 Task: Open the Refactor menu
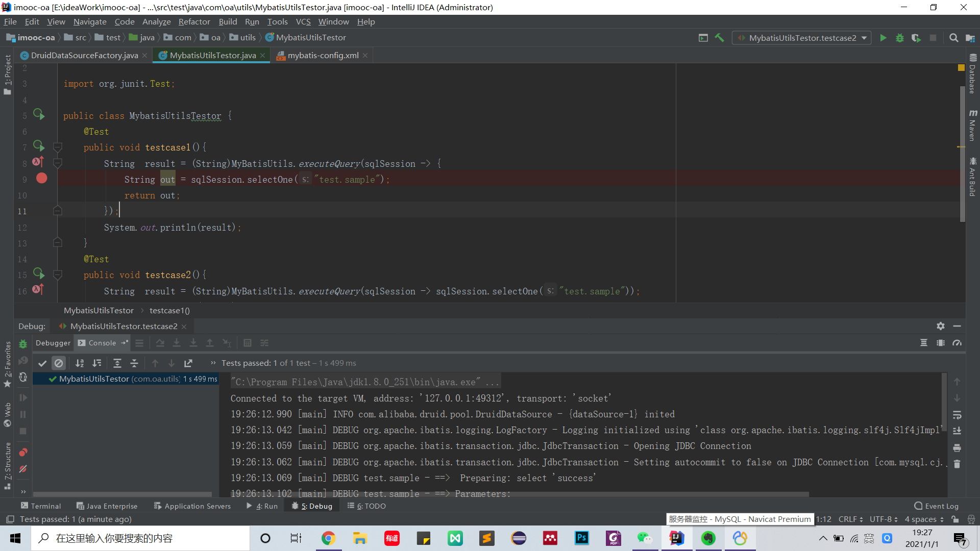click(194, 21)
